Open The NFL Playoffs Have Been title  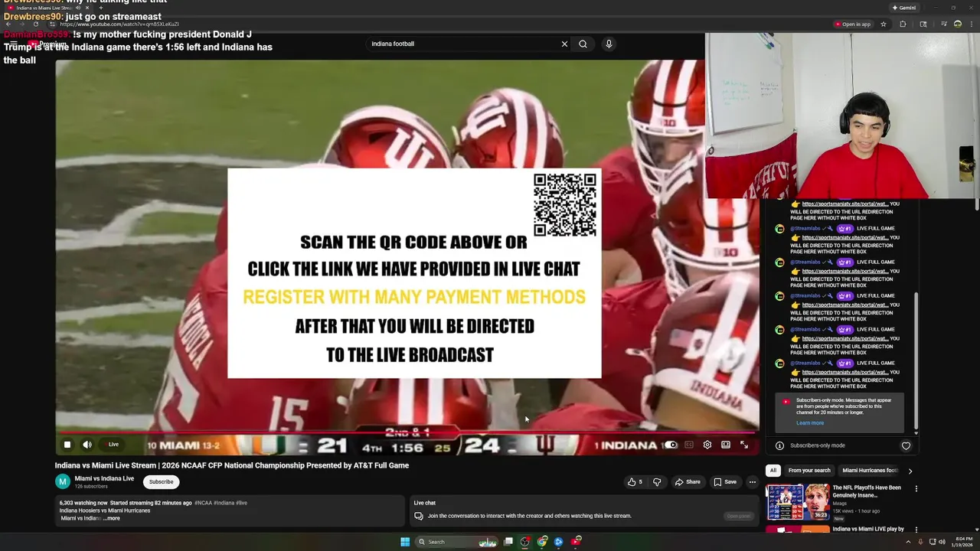(867, 491)
